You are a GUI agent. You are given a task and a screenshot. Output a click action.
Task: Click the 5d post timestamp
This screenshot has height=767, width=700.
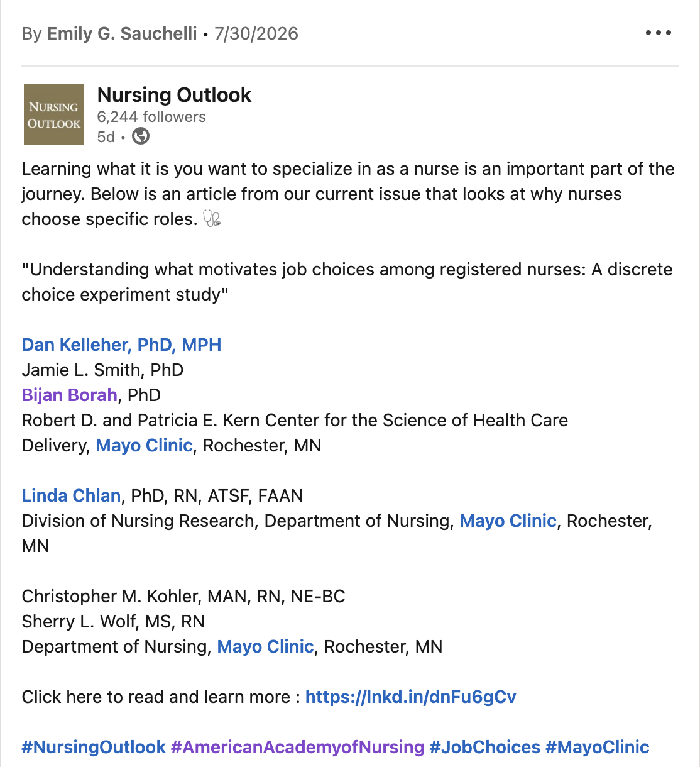pyautogui.click(x=106, y=136)
